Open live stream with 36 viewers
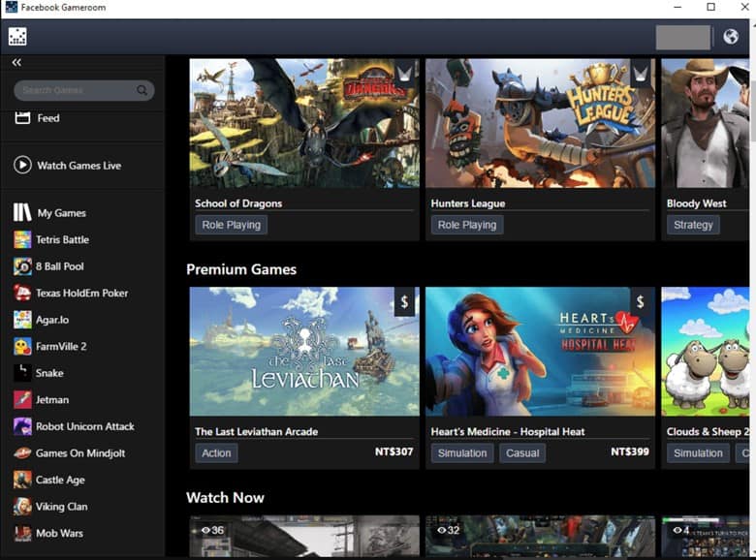The width and height of the screenshot is (756, 560). (304, 536)
